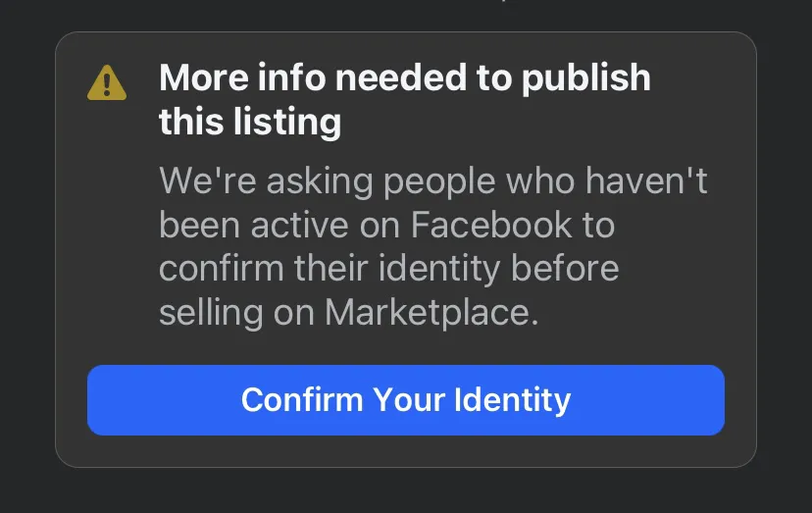Tap the exclamation mark inside the warning icon
Screen dimensions: 812x513
point(106,84)
